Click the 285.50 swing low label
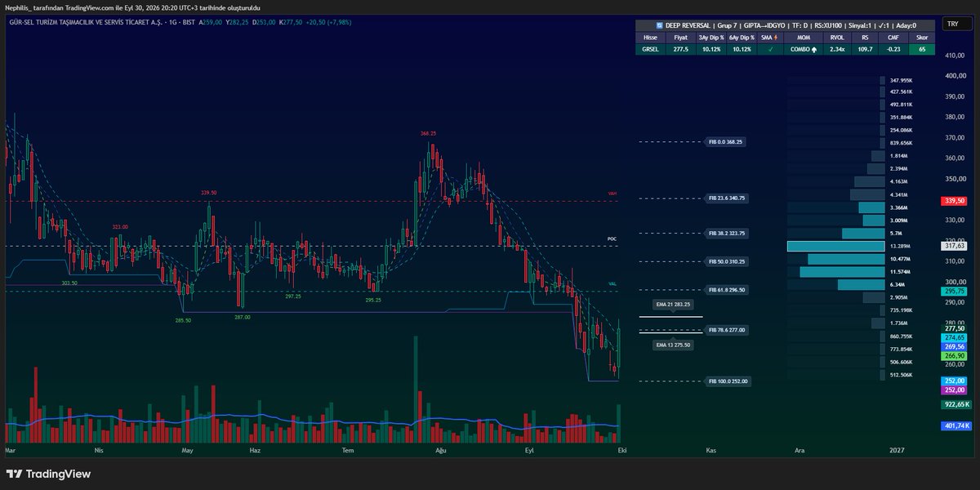980x490 pixels. [x=183, y=320]
